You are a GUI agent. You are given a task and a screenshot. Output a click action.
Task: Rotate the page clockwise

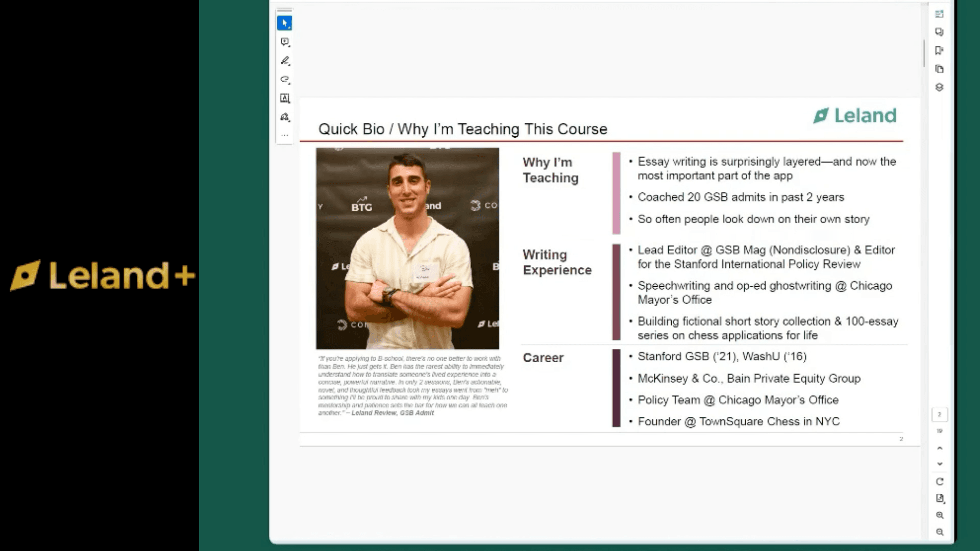940,482
